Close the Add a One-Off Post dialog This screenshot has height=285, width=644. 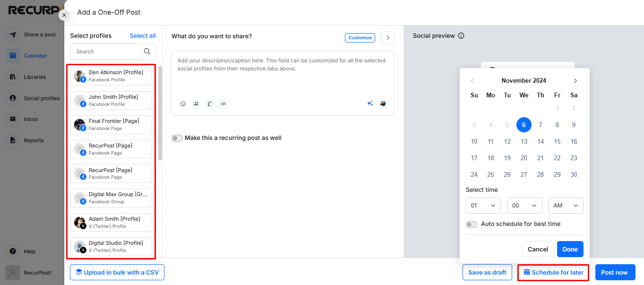point(64,15)
